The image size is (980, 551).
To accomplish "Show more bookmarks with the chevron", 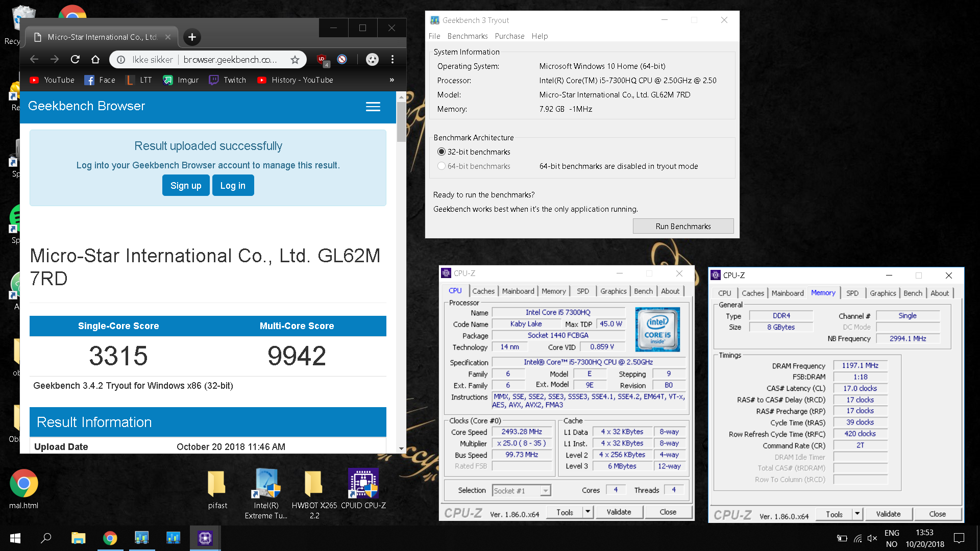I will tap(392, 80).
